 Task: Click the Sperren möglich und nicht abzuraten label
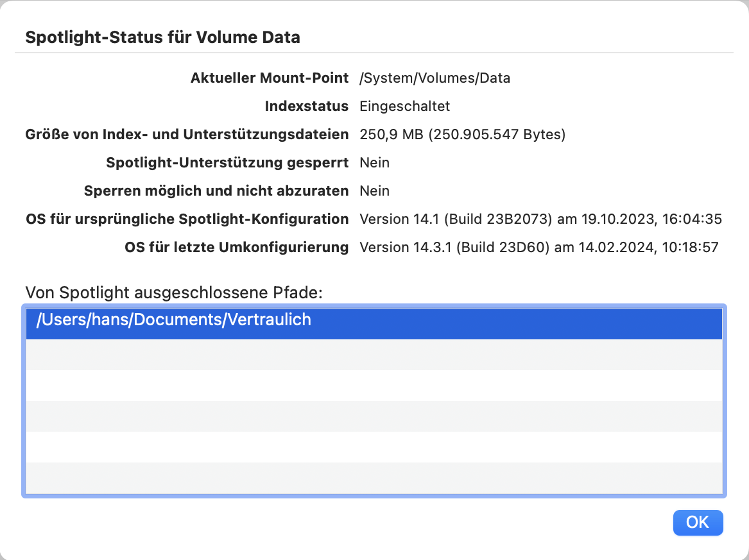(x=216, y=191)
